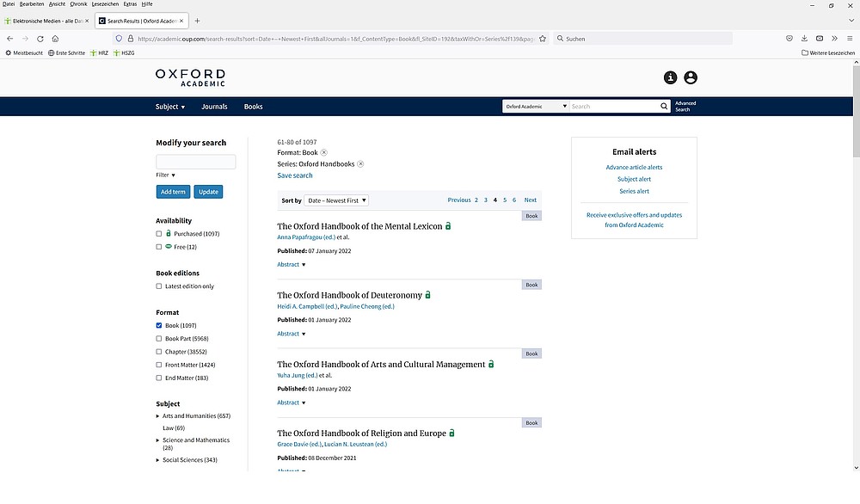The height and width of the screenshot is (504, 860).
Task: Open the Journals navigation item
Action: (214, 107)
